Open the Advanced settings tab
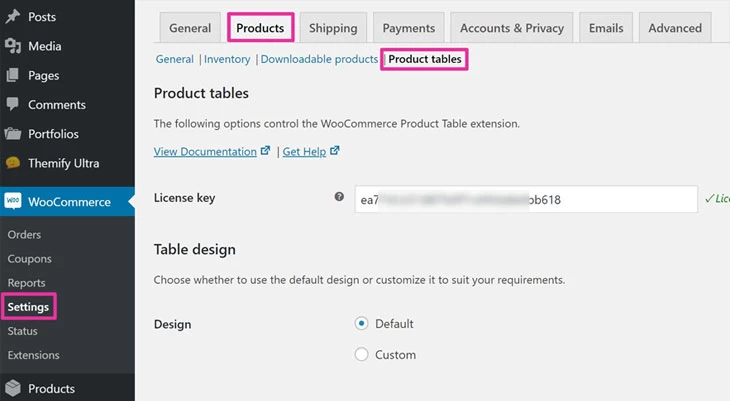Image resolution: width=730 pixels, height=401 pixels. point(675,28)
